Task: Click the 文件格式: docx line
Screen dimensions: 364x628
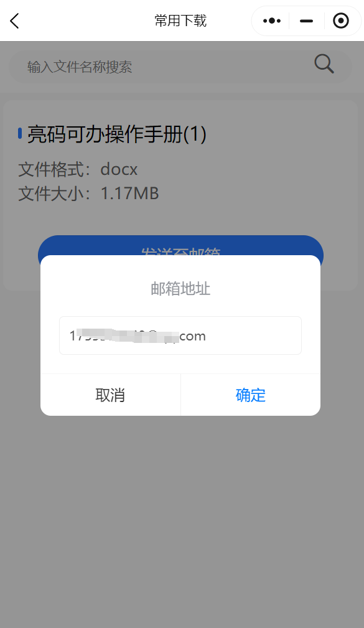Action: coord(78,169)
